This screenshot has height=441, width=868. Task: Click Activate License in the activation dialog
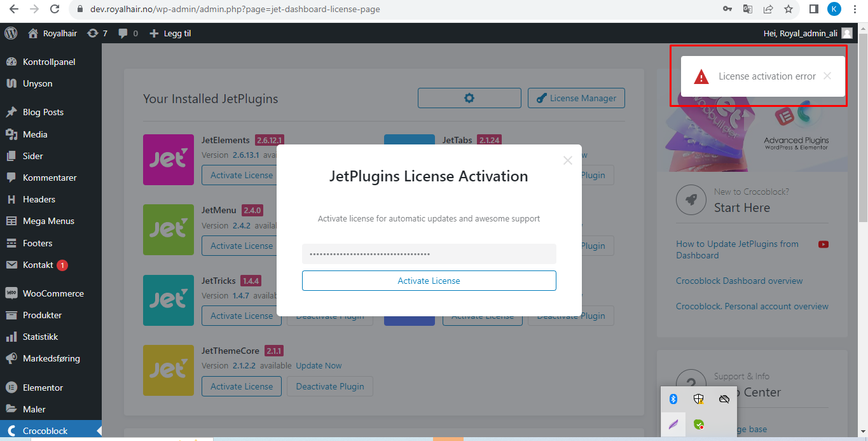click(429, 281)
